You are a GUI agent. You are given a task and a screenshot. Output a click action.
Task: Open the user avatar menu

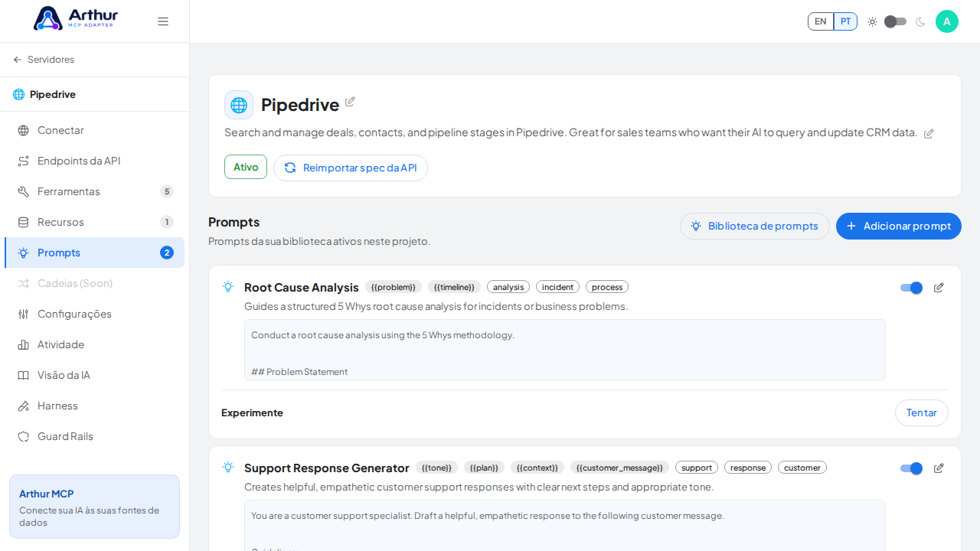point(947,21)
